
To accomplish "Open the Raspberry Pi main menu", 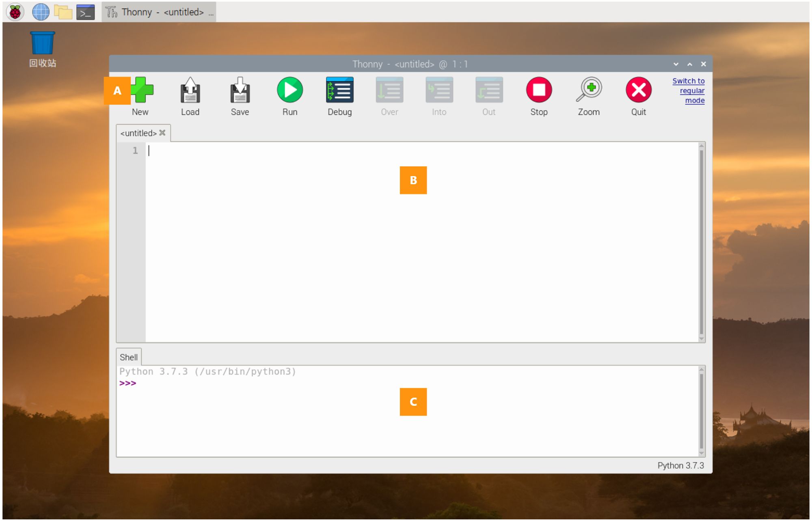I will [15, 12].
